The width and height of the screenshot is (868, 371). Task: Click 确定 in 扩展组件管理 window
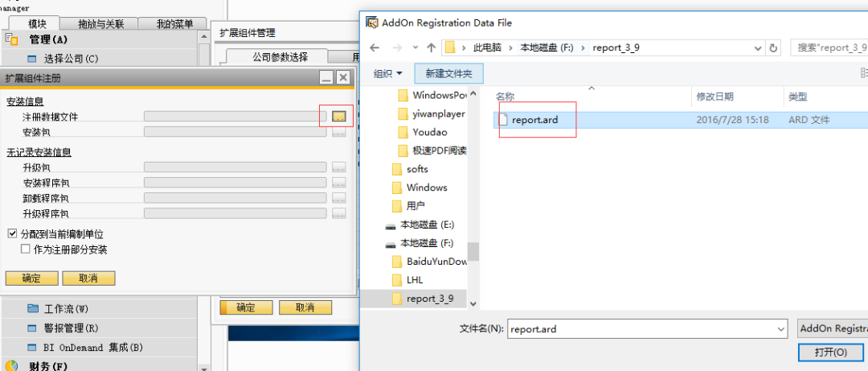click(246, 307)
